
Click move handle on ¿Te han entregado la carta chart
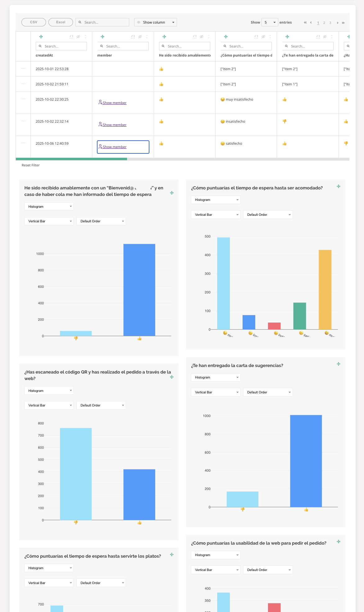tap(339, 364)
